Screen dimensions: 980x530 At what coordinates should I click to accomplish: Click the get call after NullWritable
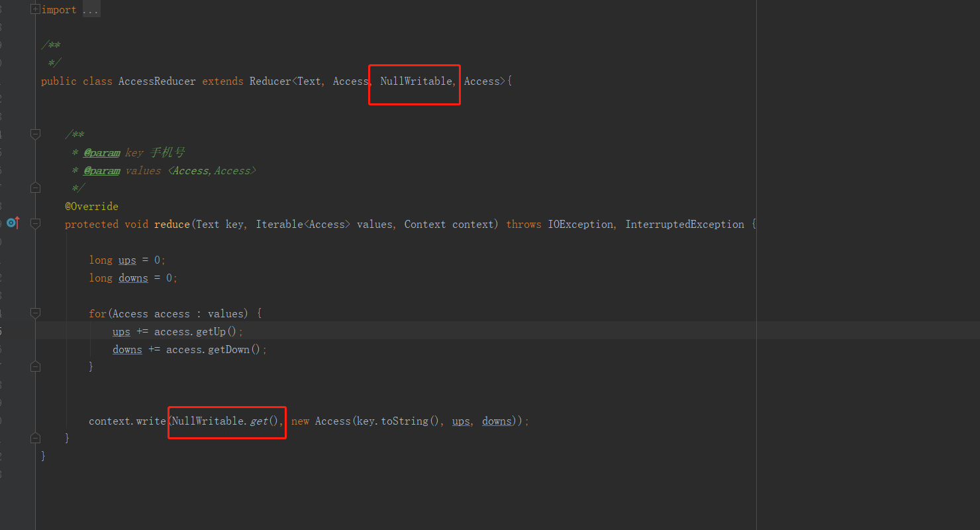pos(259,421)
